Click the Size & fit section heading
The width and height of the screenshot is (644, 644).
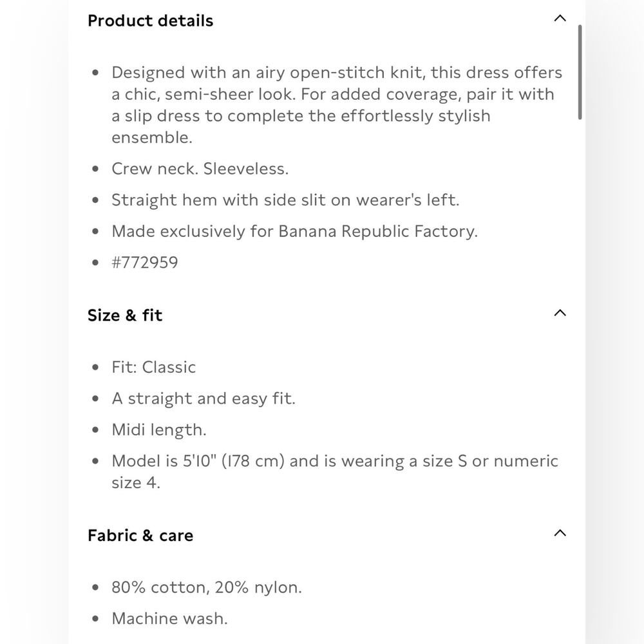pos(125,315)
